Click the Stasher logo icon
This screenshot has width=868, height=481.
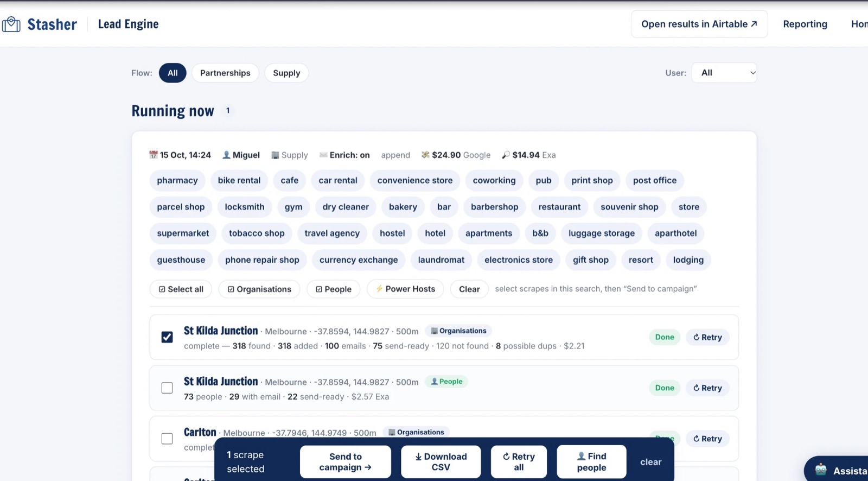[11, 24]
